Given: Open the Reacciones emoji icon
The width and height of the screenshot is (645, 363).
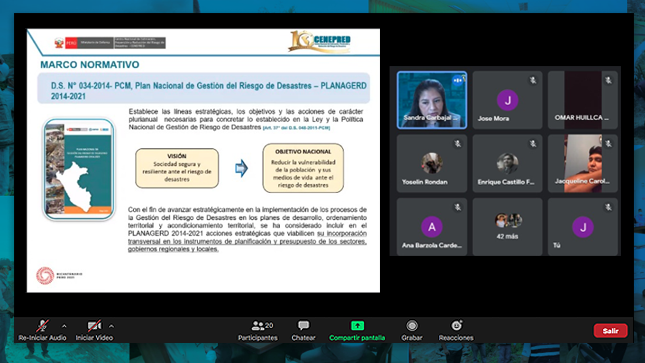Looking at the screenshot, I should pos(456,326).
